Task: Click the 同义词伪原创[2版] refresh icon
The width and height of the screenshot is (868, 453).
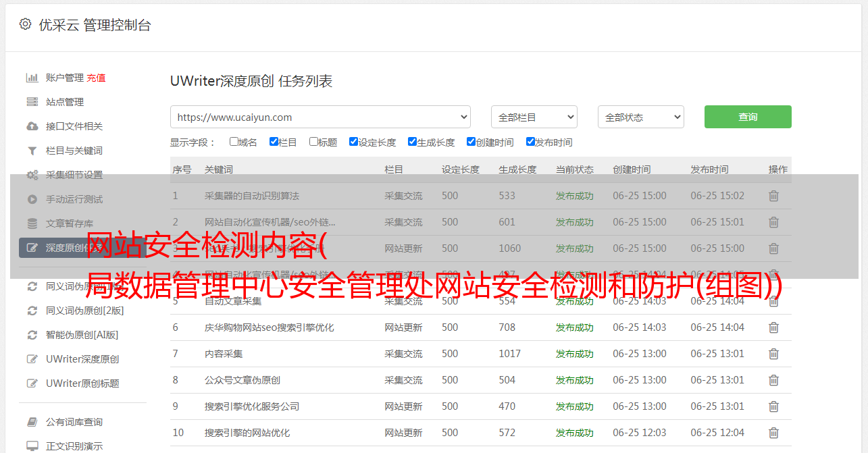Action: (x=32, y=311)
